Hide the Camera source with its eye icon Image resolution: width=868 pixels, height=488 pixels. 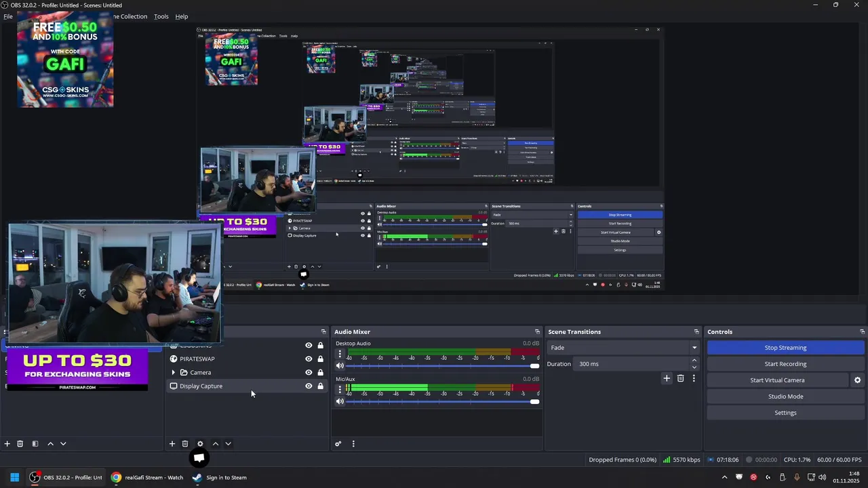(x=309, y=373)
